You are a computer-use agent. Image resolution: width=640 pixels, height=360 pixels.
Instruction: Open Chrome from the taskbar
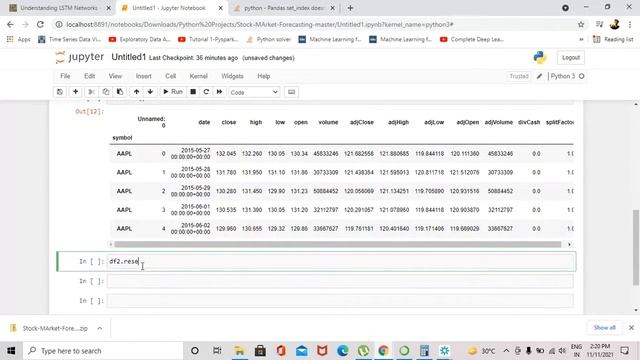point(383,351)
